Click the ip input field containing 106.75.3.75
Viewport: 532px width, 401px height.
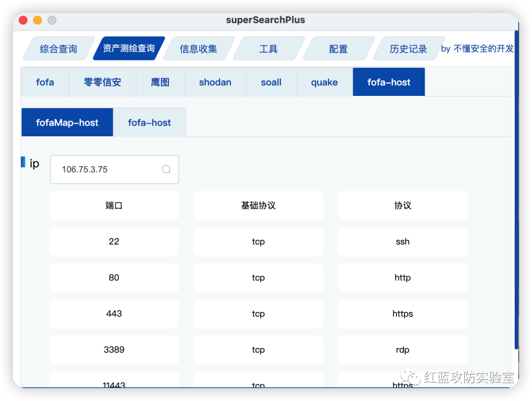(x=114, y=169)
